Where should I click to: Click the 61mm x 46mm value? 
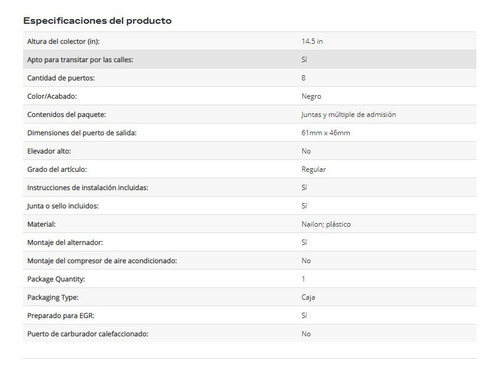tap(326, 133)
